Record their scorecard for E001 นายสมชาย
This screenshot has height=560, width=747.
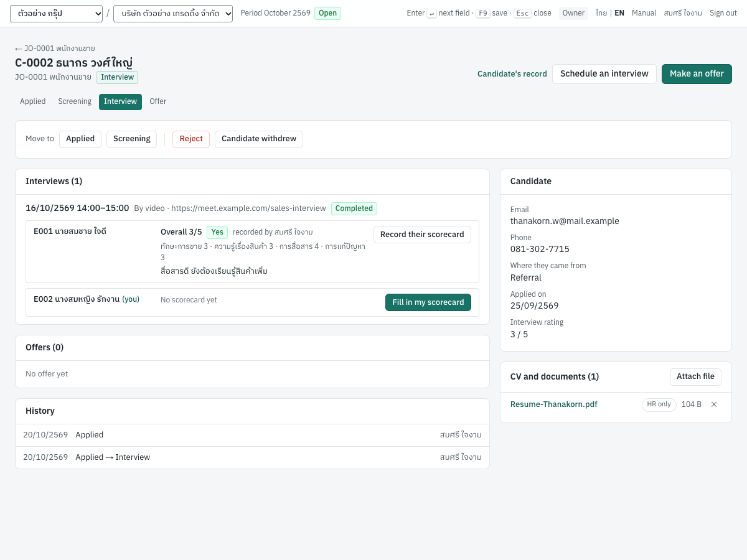pyautogui.click(x=422, y=235)
